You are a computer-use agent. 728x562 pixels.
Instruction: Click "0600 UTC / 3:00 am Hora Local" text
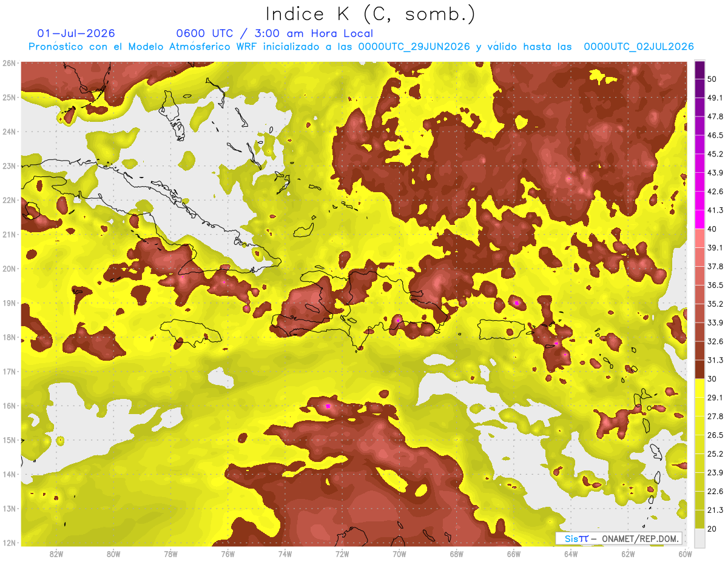pyautogui.click(x=275, y=33)
